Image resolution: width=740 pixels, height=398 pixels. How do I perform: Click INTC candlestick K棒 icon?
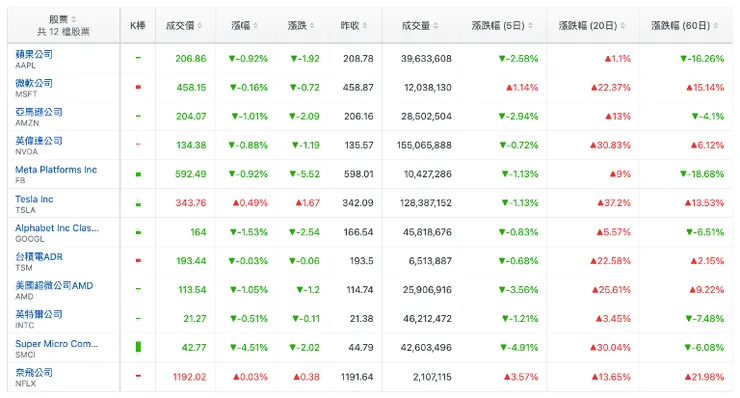[x=138, y=319]
